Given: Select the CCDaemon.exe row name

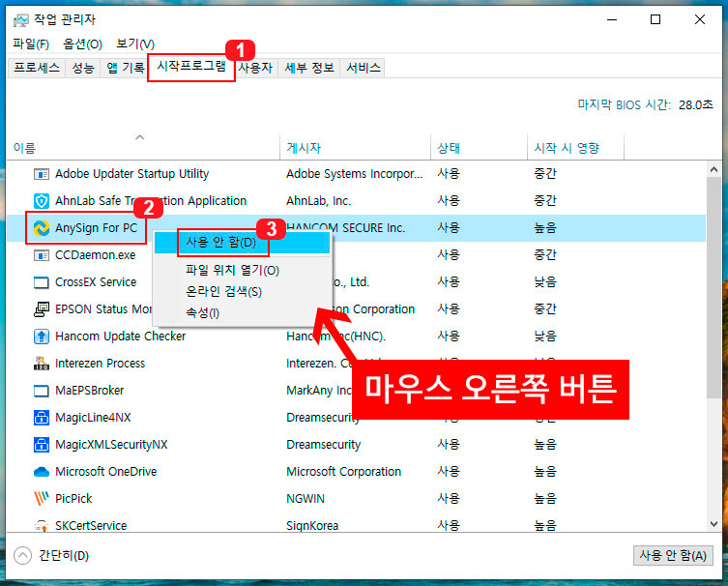Looking at the screenshot, I should point(95,255).
